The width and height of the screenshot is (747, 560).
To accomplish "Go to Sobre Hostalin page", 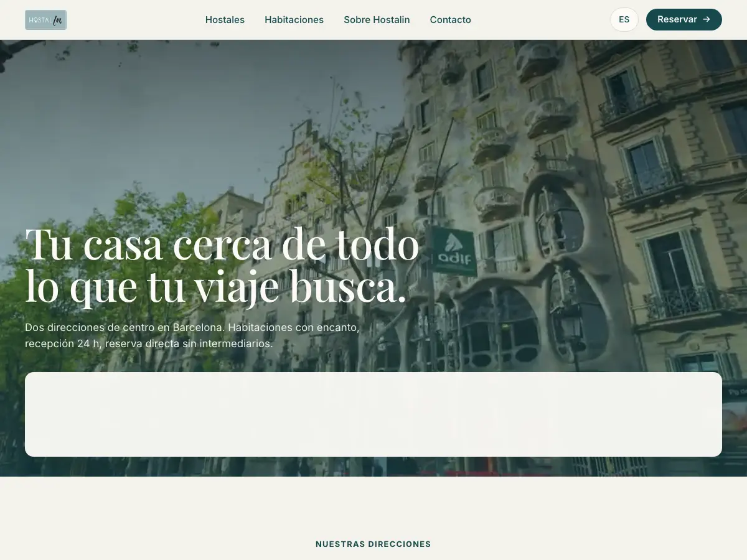I will tap(377, 20).
